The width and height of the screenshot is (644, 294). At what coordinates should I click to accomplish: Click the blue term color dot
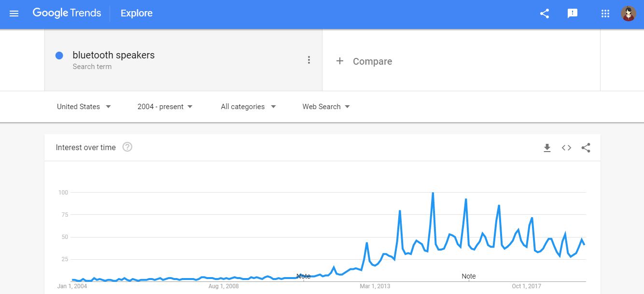point(59,56)
